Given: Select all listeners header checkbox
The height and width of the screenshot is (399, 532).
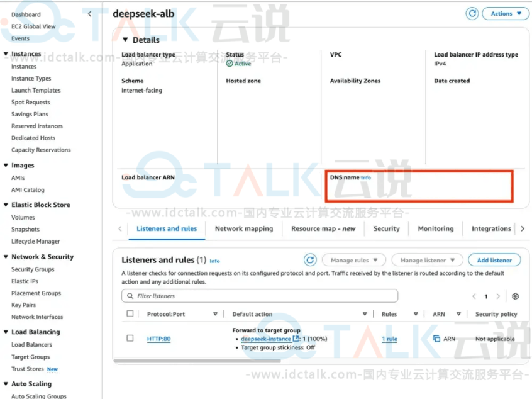Looking at the screenshot, I should 130,313.
